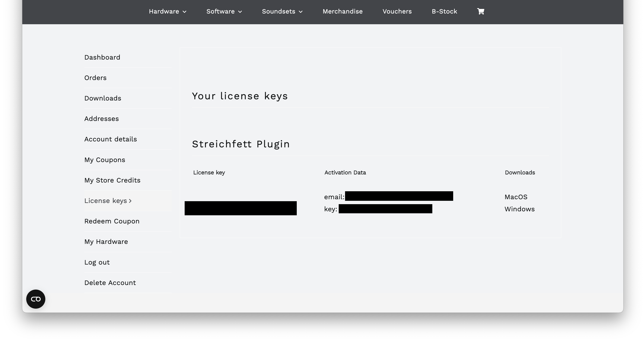Viewport: 644px width, 342px height.
Task: View My Store Credits
Action: [x=112, y=180]
